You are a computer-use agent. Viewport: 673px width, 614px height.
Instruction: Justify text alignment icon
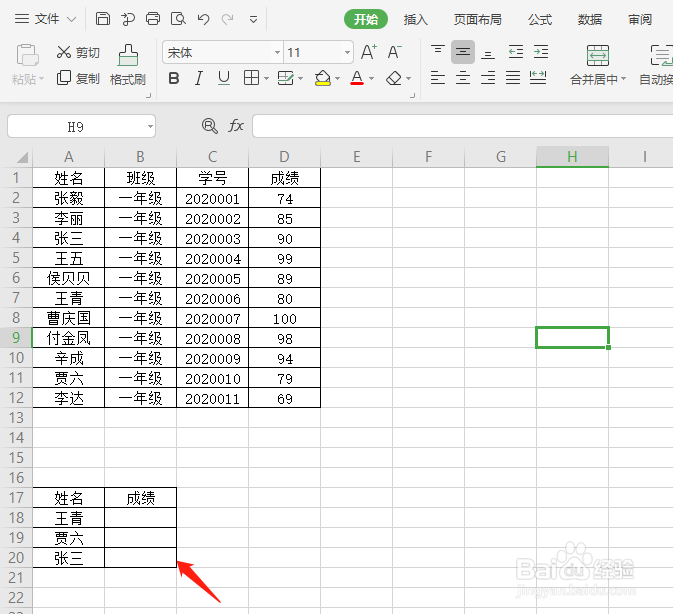[x=513, y=78]
